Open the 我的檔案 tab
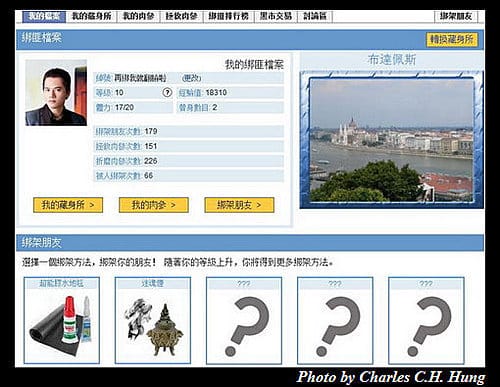This screenshot has height=387, width=500. [44, 16]
